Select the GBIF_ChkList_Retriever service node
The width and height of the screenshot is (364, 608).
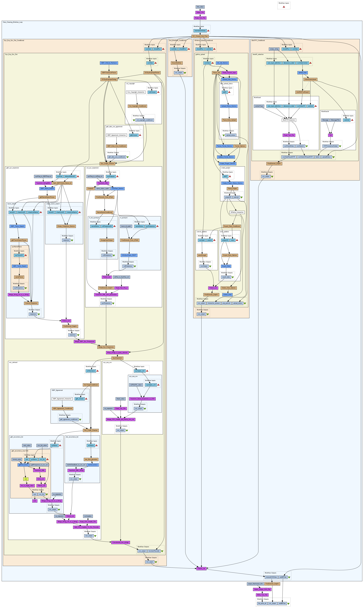(x=109, y=63)
